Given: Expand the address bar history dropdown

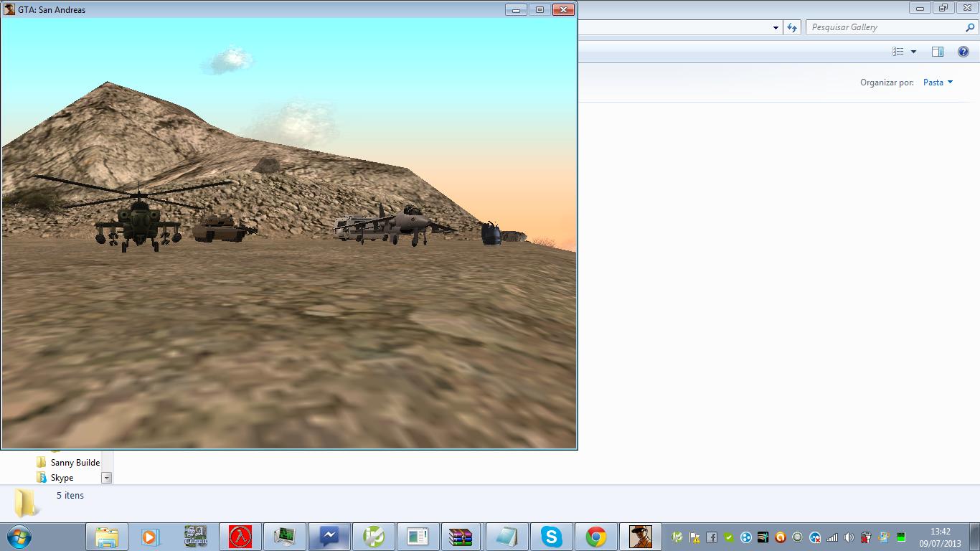Looking at the screenshot, I should click(776, 27).
